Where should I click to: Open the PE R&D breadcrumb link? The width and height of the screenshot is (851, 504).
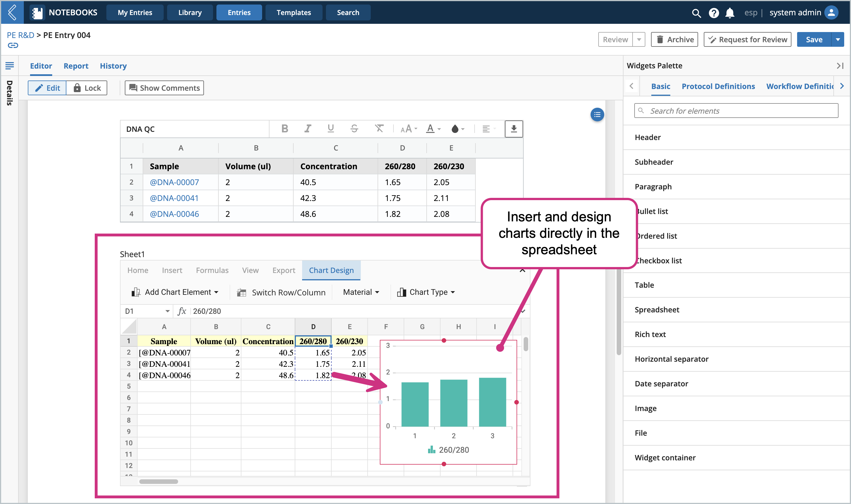(x=20, y=35)
